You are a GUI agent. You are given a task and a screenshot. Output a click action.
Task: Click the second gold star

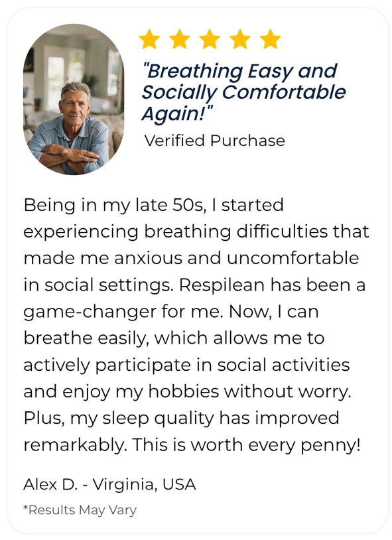pos(180,38)
